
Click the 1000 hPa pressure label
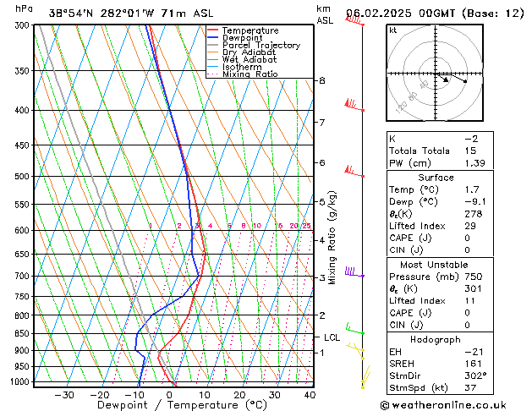pos(22,382)
